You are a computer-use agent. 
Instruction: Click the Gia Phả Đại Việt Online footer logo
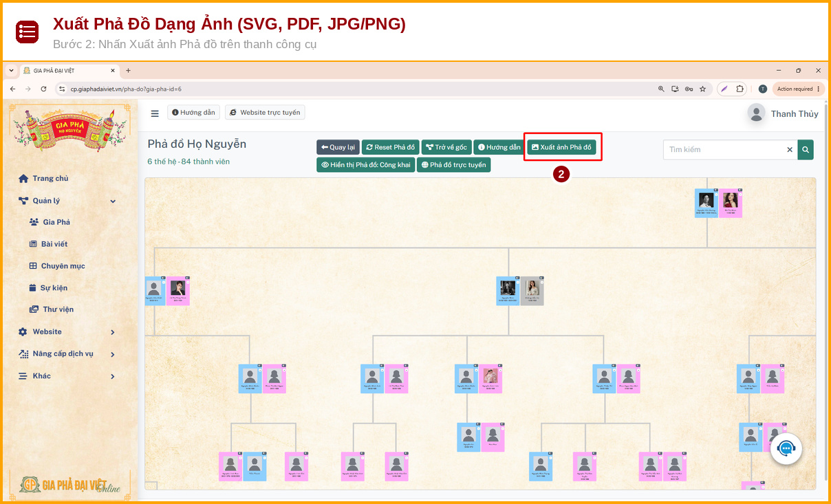(x=69, y=484)
